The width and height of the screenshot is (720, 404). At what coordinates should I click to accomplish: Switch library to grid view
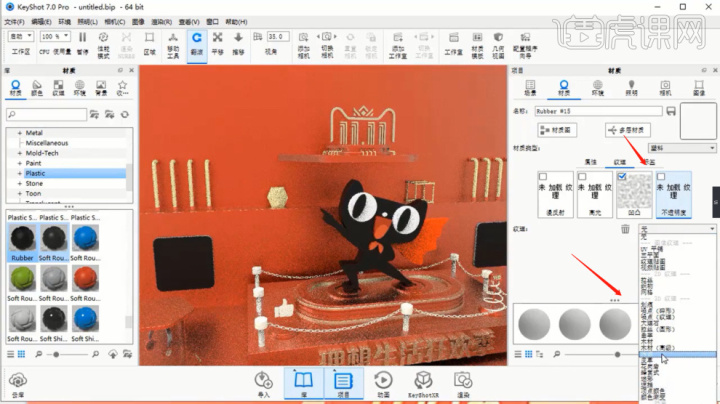click(21, 354)
